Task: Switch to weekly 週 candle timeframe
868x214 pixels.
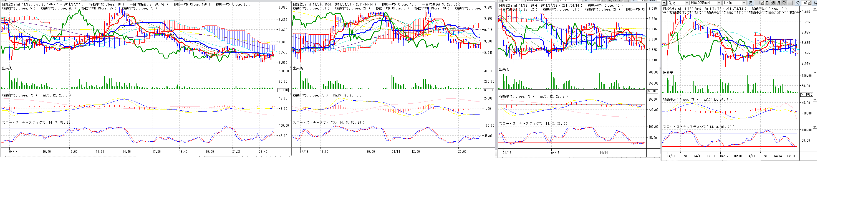Action: [x=773, y=3]
